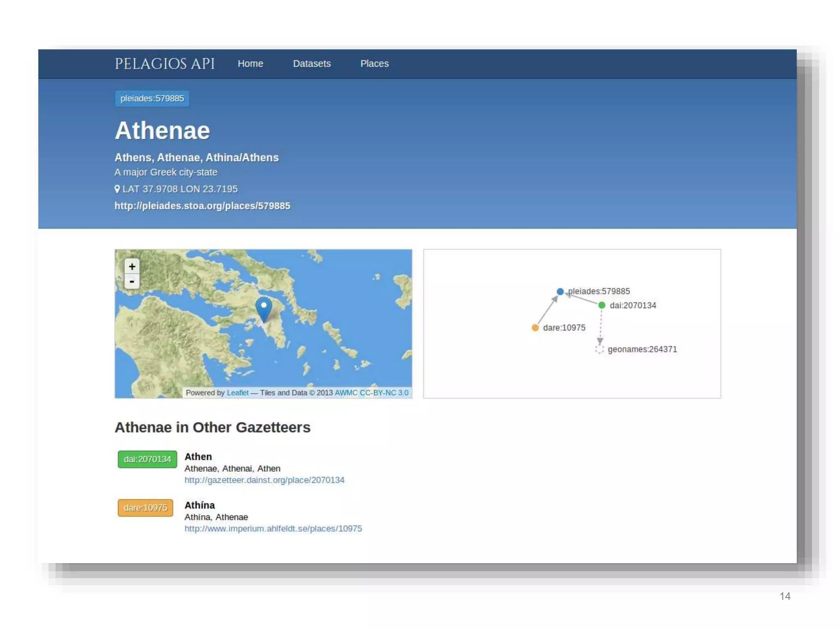Click the PELAGIOS API site title
The width and height of the screenshot is (840, 630).
(x=164, y=64)
